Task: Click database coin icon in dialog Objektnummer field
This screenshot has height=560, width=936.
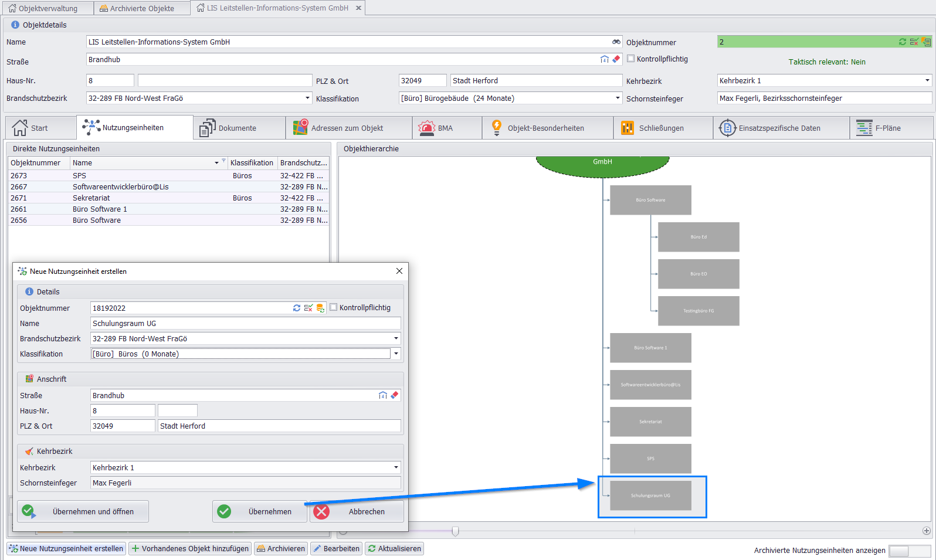Action: [x=320, y=308]
